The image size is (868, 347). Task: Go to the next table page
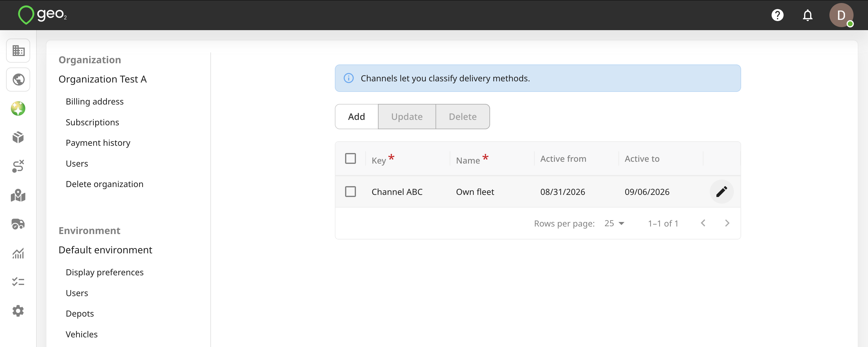coord(727,223)
